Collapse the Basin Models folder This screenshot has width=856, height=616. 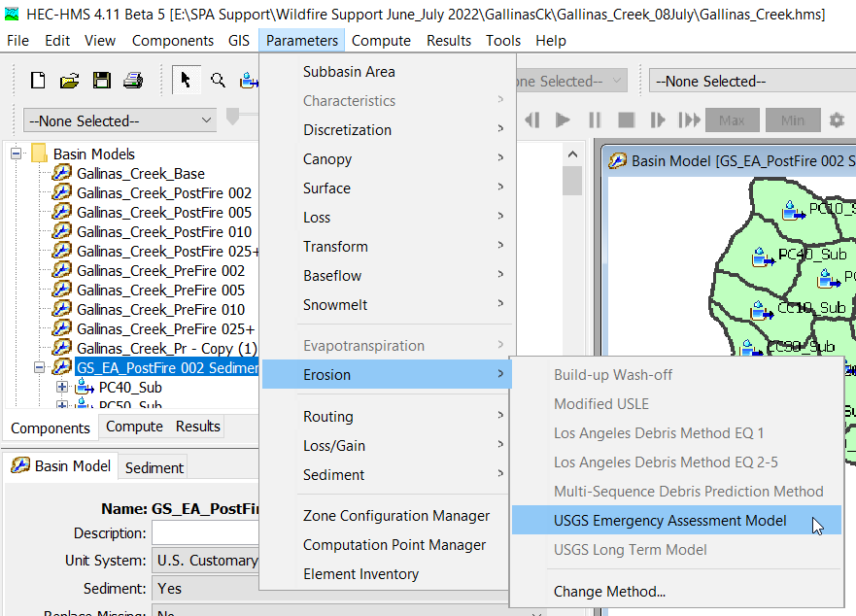[17, 154]
